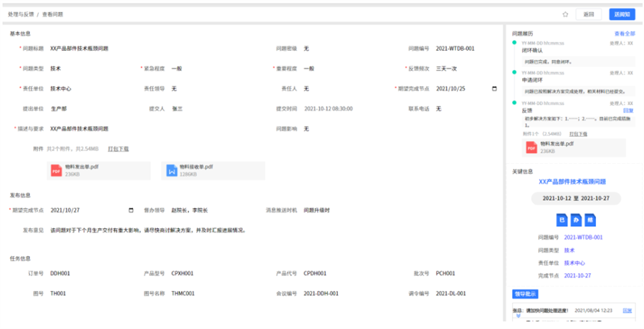
Task: Click blue document icon of 物料接收单.pdf
Action: click(172, 170)
